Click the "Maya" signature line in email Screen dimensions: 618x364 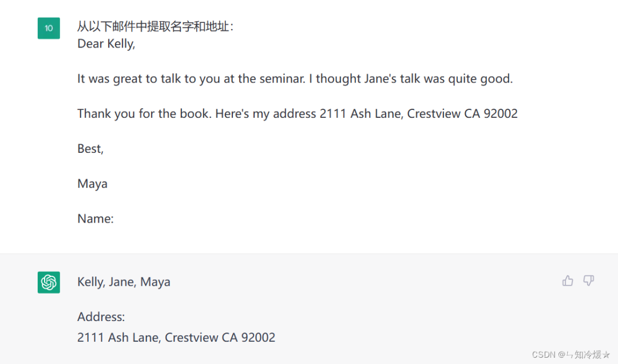pos(92,184)
